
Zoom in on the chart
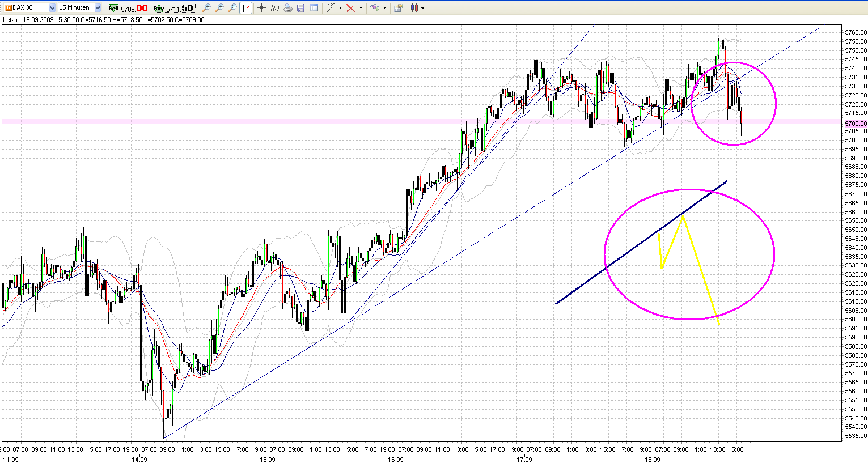(206, 8)
